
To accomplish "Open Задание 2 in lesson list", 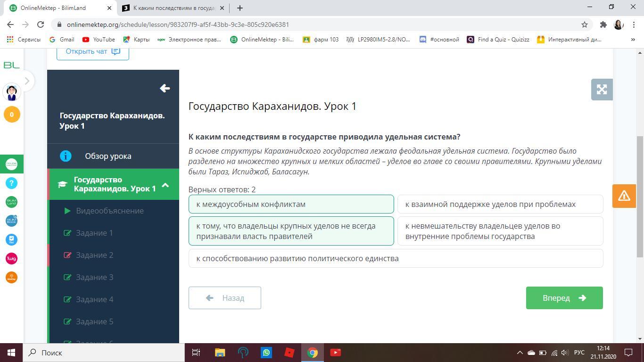I will pos(113,255).
